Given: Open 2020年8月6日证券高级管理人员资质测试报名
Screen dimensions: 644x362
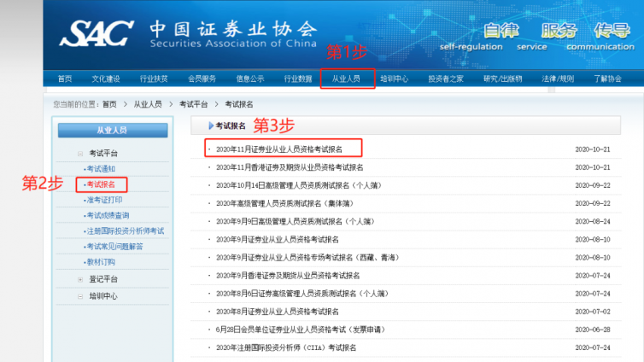Looking at the screenshot, I should pos(302,294).
